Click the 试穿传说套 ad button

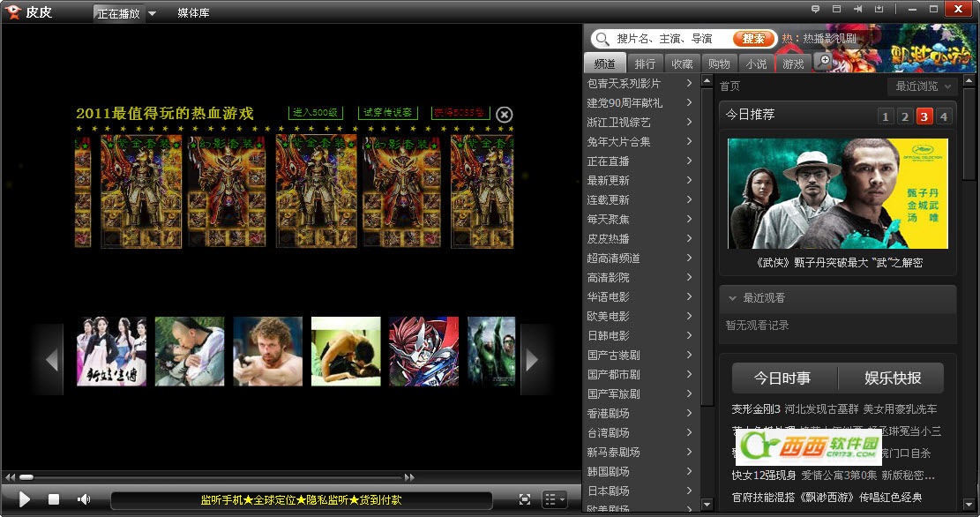coord(388,113)
